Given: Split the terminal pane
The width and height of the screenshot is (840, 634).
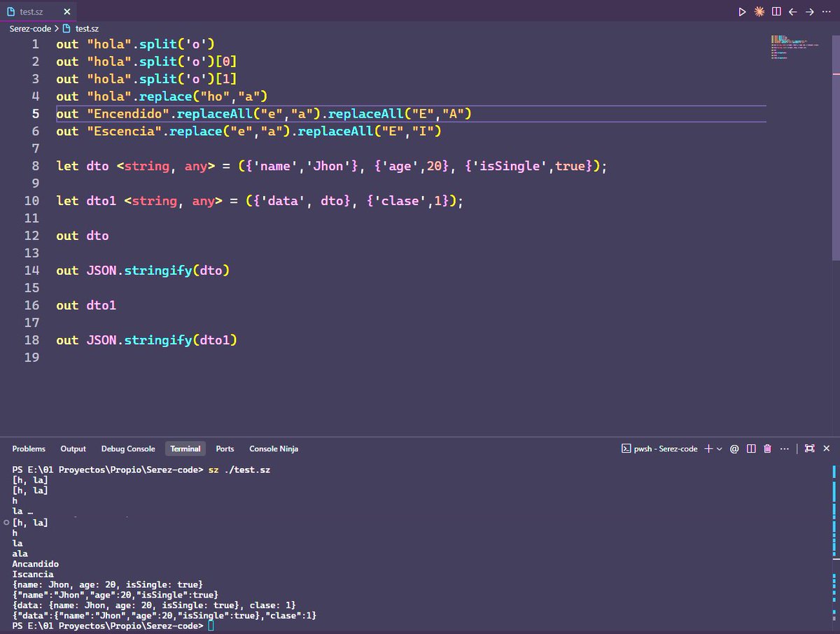Looking at the screenshot, I should tap(751, 449).
